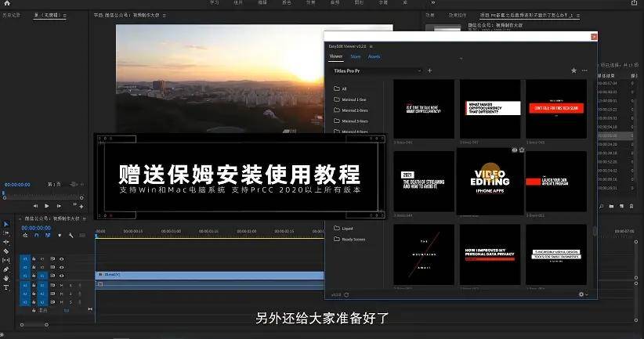Screen dimensions: 644x339
Task: Click Play in the source monitor
Action: click(x=46, y=206)
